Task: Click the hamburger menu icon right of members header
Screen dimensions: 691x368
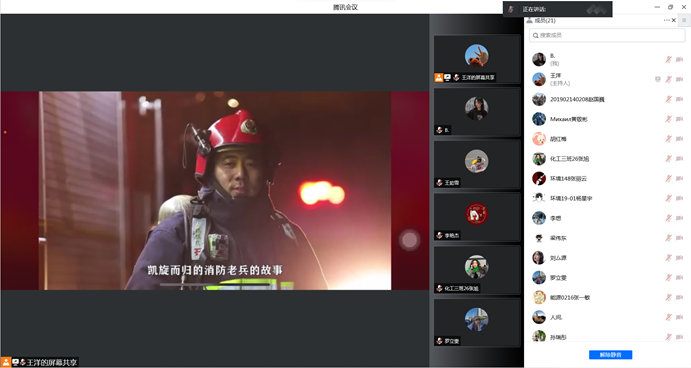Action: click(684, 20)
